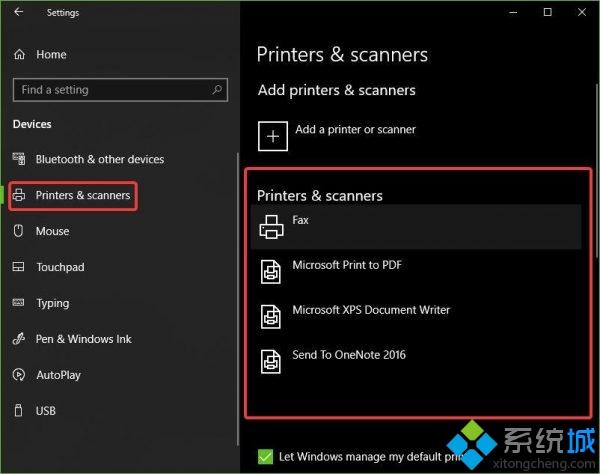Open the Home settings page
The height and width of the screenshot is (474, 600).
point(51,55)
